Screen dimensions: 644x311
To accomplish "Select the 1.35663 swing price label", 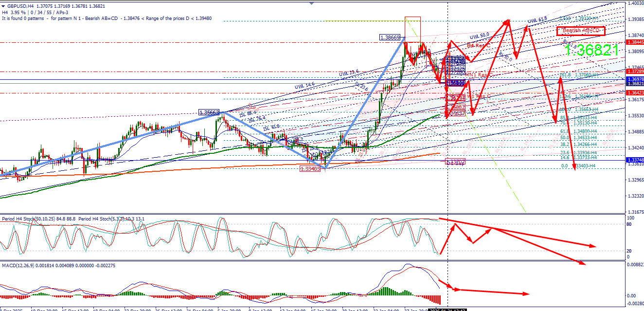I will [x=209, y=112].
